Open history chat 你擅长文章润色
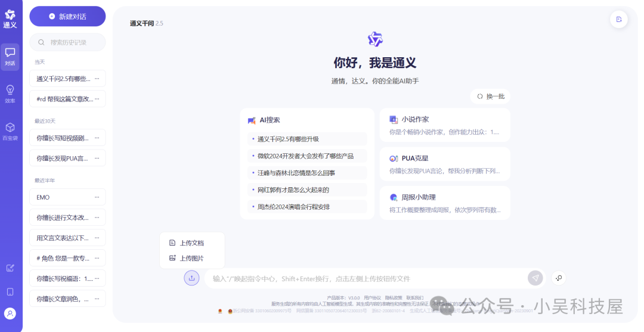 (67, 299)
